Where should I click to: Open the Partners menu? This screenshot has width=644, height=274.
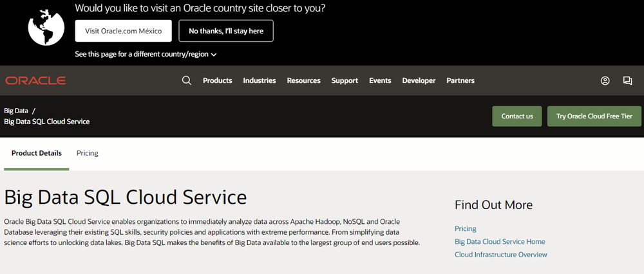coord(460,80)
